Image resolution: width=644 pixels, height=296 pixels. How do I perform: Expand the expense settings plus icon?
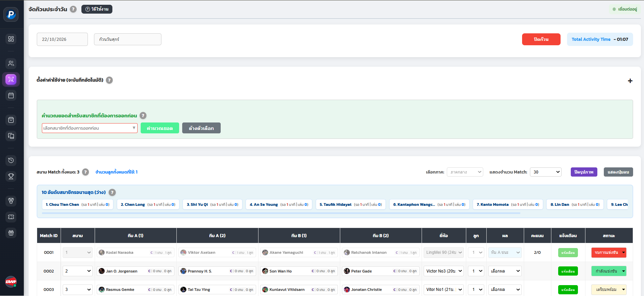(630, 81)
